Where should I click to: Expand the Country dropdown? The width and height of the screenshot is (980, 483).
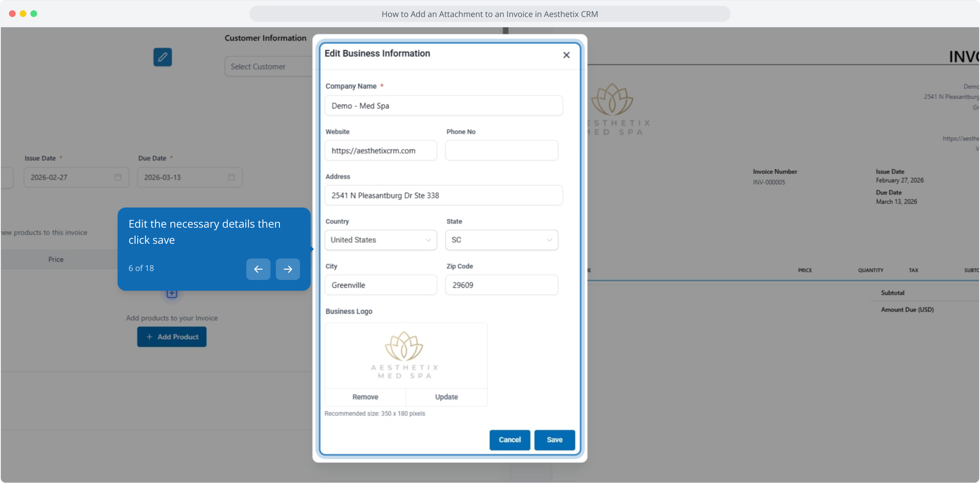coord(380,240)
